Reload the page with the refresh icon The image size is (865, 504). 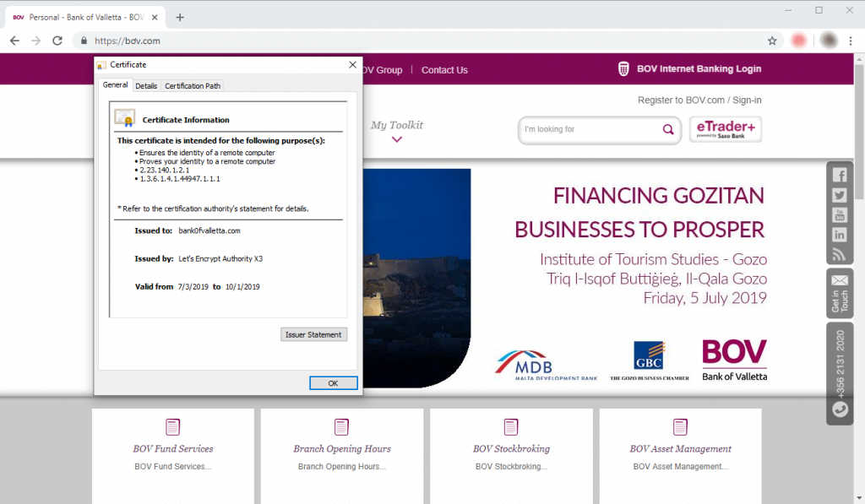[x=57, y=41]
